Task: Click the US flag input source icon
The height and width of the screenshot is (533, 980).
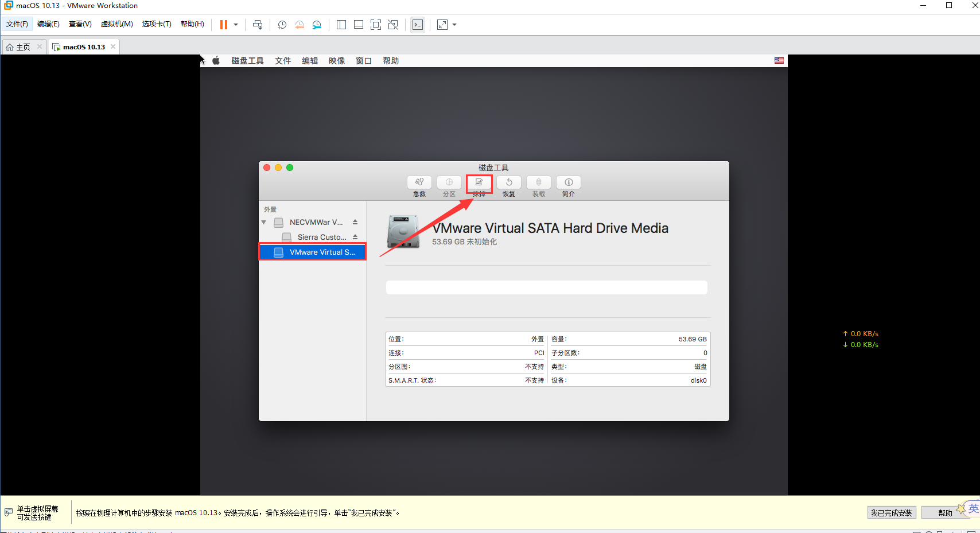Action: point(779,61)
